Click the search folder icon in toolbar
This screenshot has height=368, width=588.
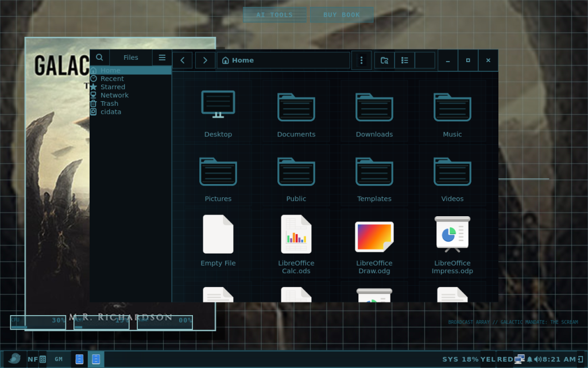[384, 60]
